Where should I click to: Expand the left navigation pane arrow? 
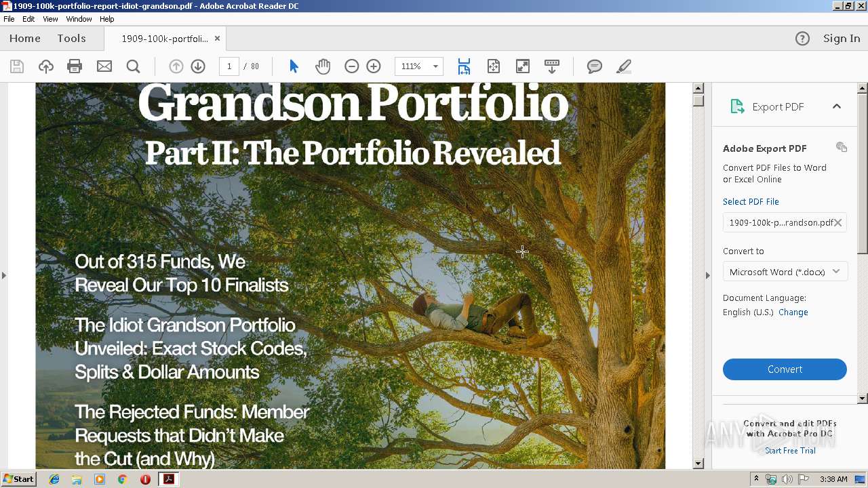pyautogui.click(x=4, y=275)
